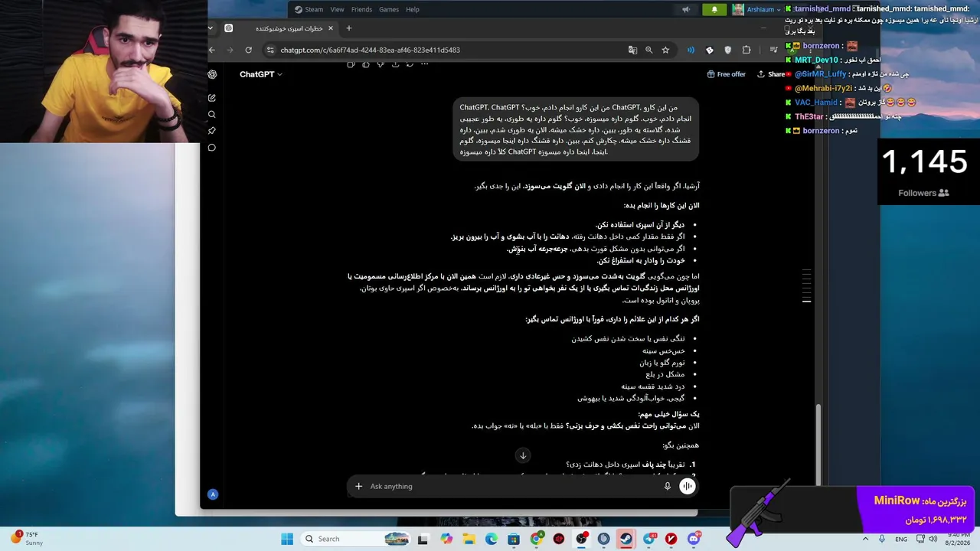
Task: Share this ChatGPT conversation
Action: (x=771, y=74)
